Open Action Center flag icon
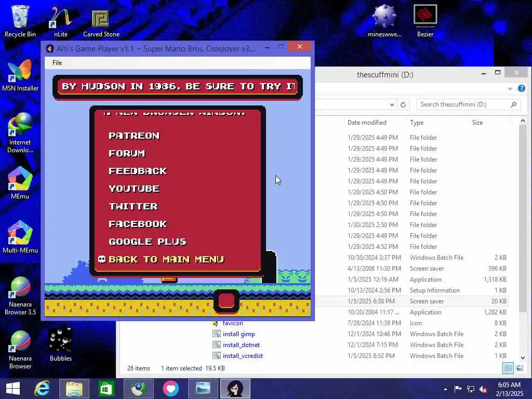This screenshot has height=399, width=532. click(x=458, y=389)
